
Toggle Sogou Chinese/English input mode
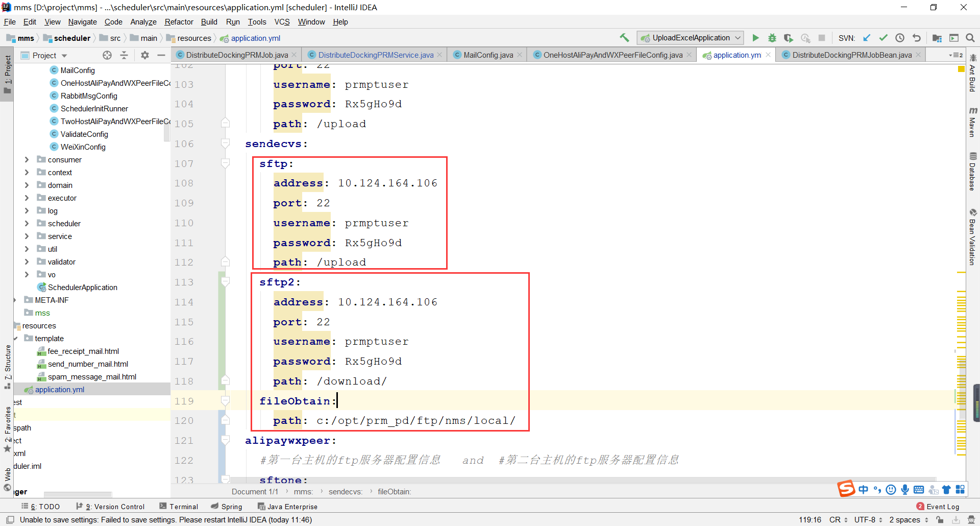pos(863,490)
